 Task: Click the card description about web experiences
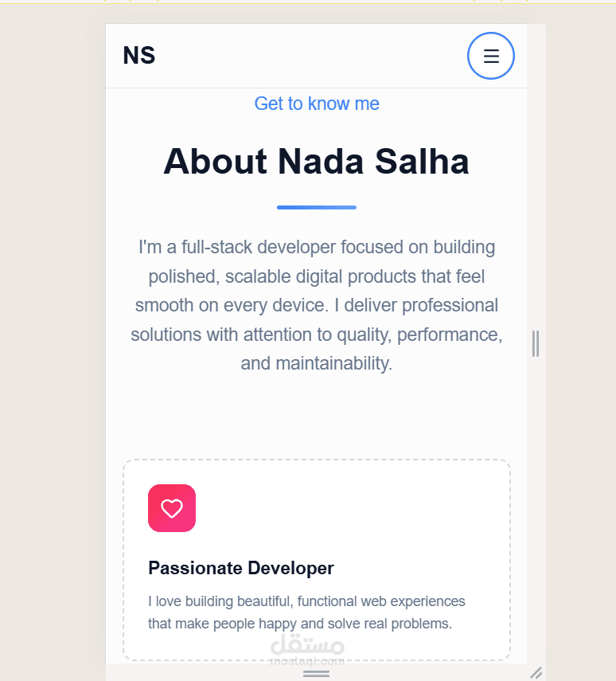tap(306, 612)
